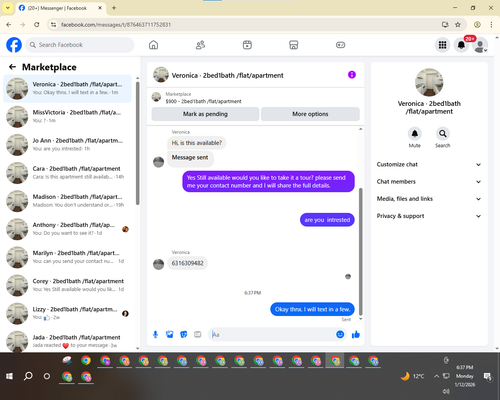This screenshot has width=500, height=400.
Task: Click the conversation list scrollbar
Action: (138, 143)
